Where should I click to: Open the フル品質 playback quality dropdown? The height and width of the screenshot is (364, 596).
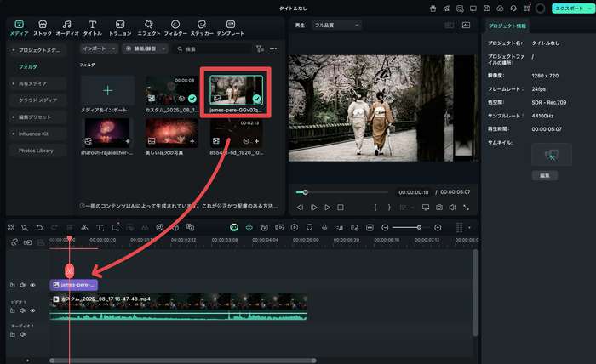point(336,25)
